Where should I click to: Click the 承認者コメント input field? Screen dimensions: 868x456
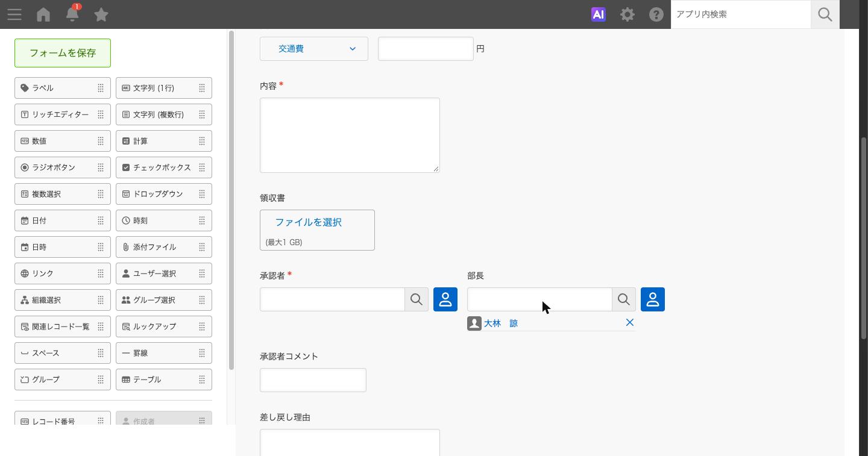pyautogui.click(x=313, y=380)
